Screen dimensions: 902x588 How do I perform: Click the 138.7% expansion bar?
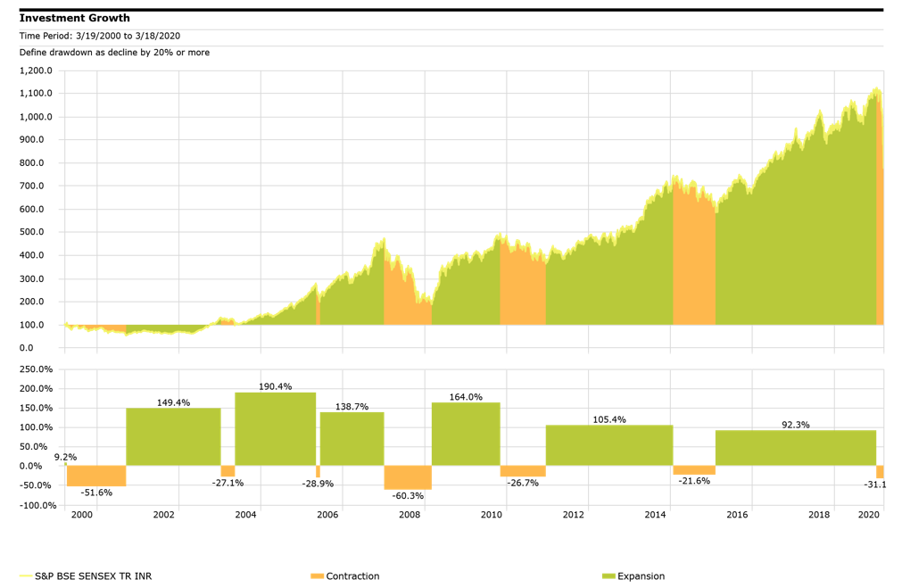point(352,439)
